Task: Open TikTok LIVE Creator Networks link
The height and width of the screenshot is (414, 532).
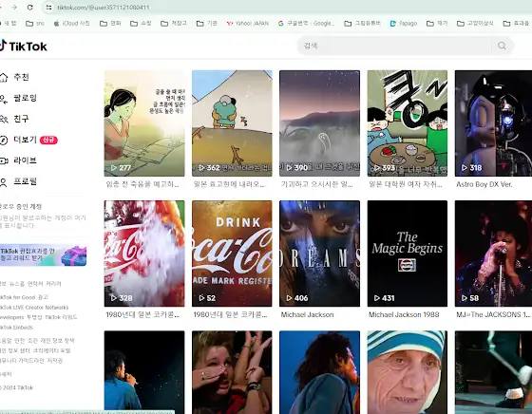Action: pyautogui.click(x=34, y=308)
